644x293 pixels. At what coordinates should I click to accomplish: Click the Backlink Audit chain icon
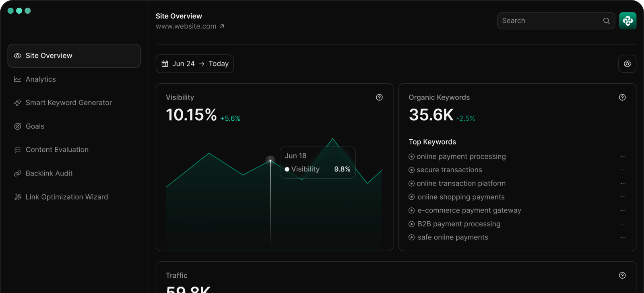tap(17, 173)
